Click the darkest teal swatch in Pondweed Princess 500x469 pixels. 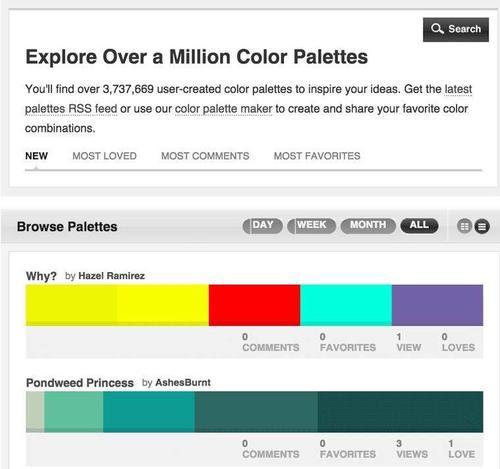coord(400,412)
